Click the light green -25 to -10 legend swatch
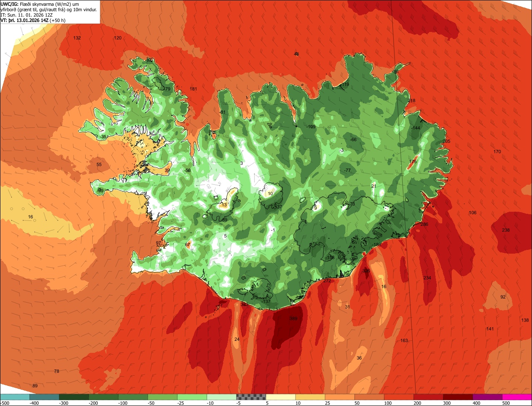Image resolution: width=532 pixels, height=406 pixels. click(x=192, y=397)
